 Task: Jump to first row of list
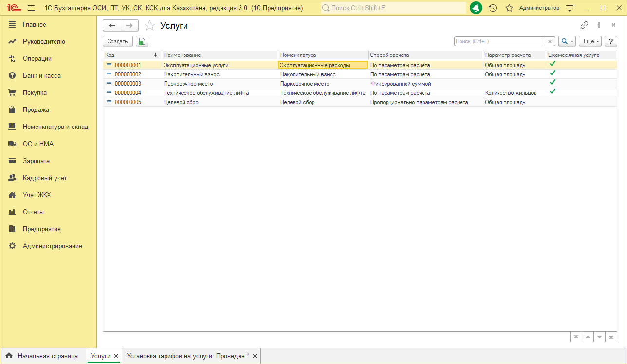click(576, 337)
